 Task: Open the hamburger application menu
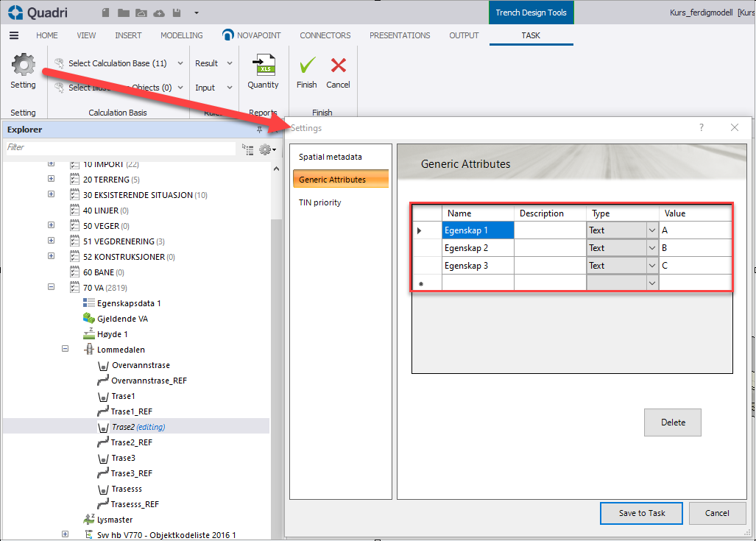pos(14,35)
